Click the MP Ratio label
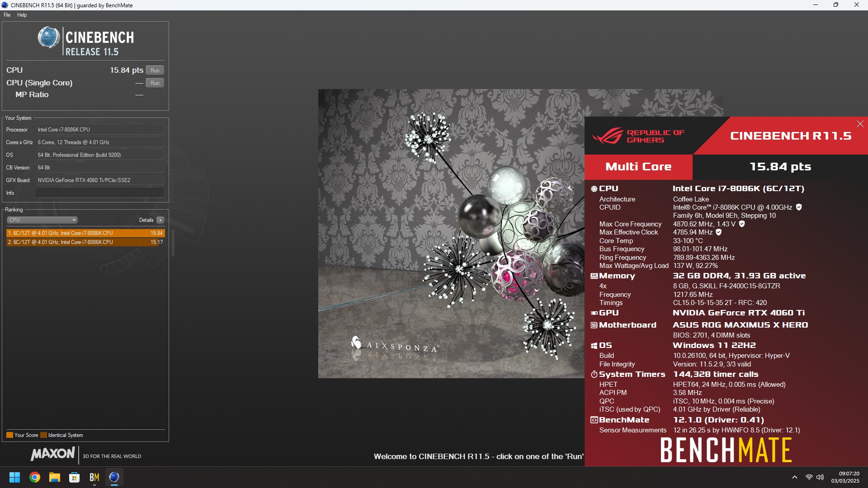Screen dimensions: 868x488 pos(32,94)
